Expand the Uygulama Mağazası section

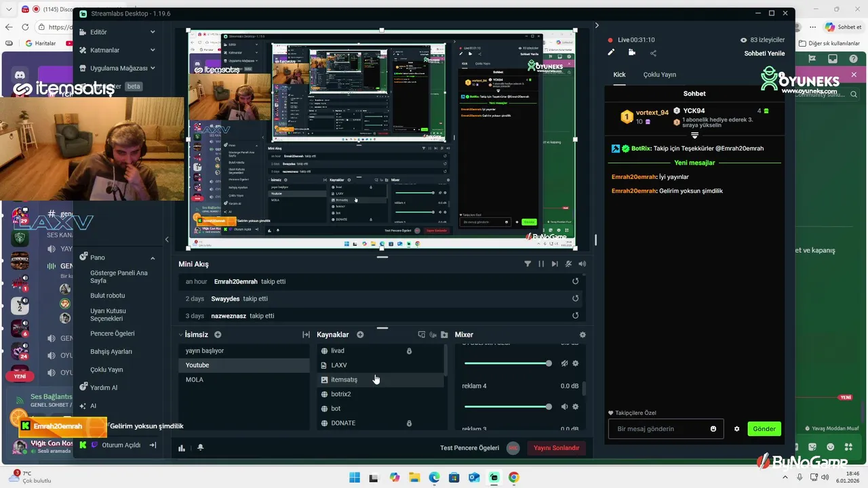click(117, 68)
